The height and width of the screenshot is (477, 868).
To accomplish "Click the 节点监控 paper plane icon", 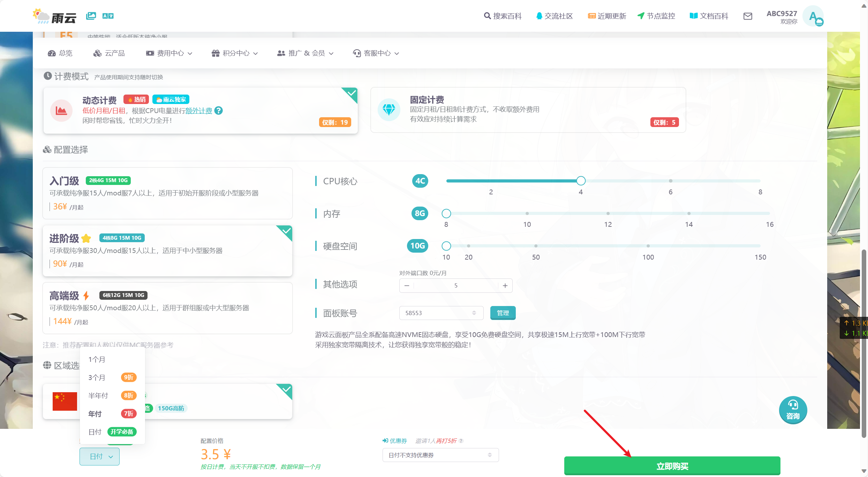I will pos(641,16).
